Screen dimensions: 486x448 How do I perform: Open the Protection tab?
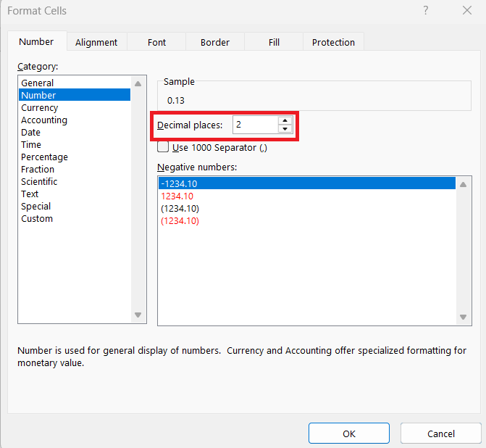click(x=333, y=42)
